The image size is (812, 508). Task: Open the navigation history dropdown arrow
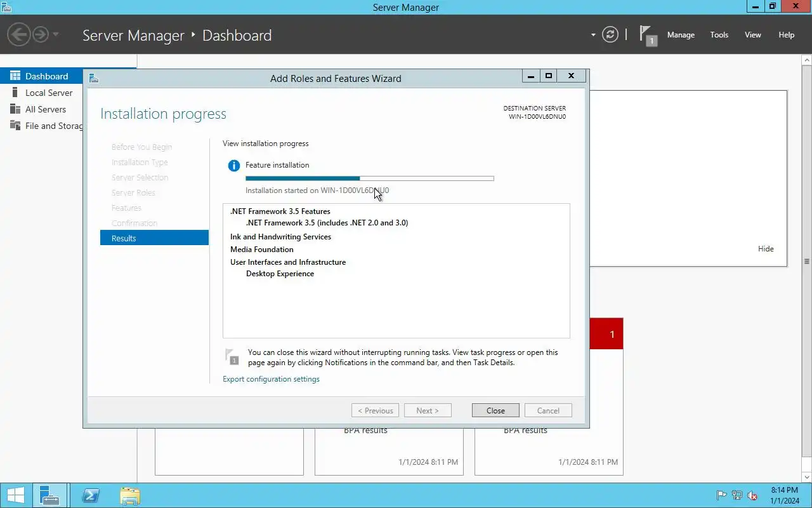(56, 34)
